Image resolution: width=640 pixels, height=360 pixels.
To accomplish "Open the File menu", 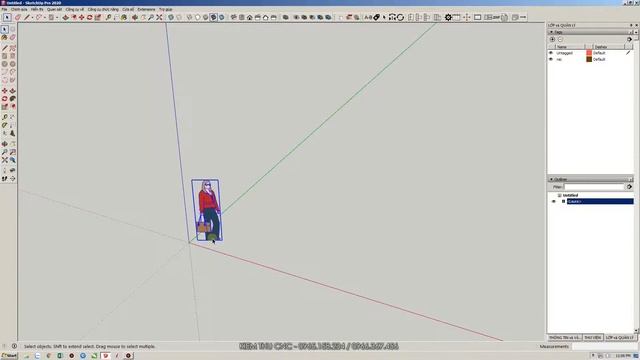I will (4, 9).
